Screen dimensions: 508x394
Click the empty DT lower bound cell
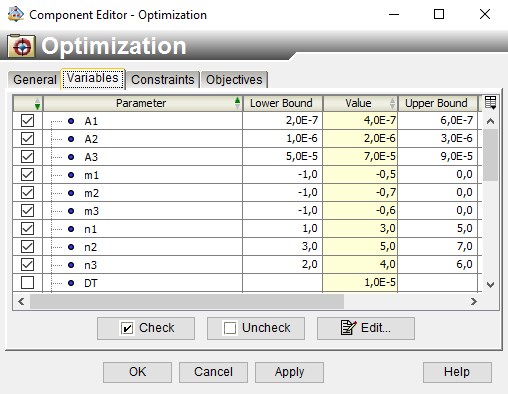(x=282, y=282)
